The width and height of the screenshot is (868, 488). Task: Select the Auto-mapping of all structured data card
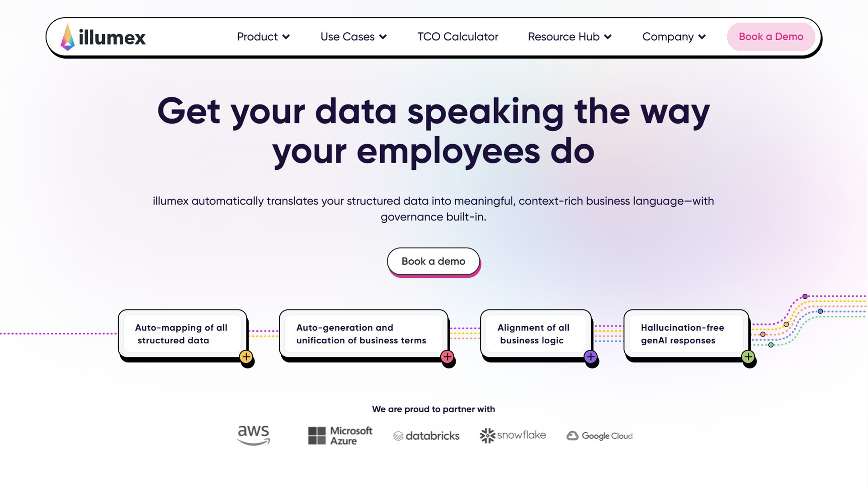click(183, 333)
